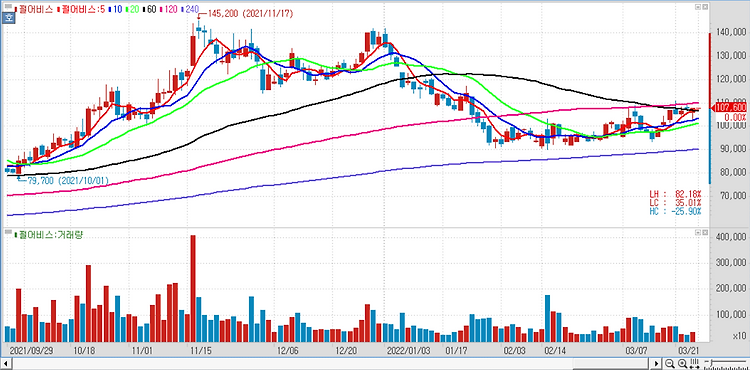Select the 큘어비스:거래량 volume legend
750x370 pixels.
tap(49, 235)
